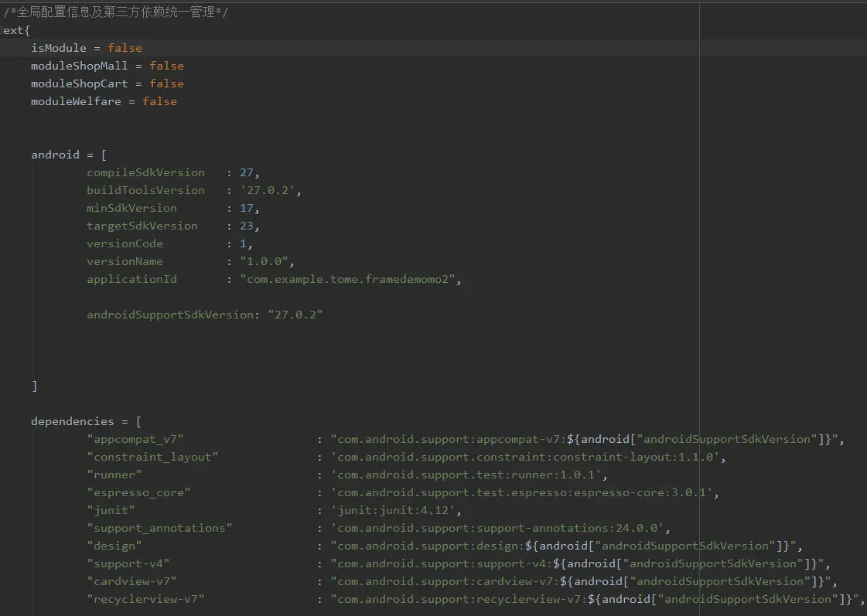
Task: Click the versionName key
Action: [x=125, y=261]
